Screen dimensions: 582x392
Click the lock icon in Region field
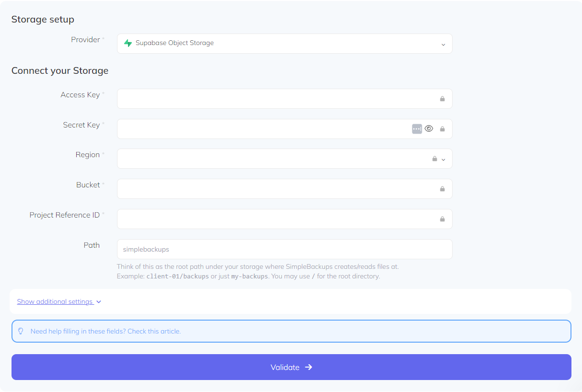(x=435, y=158)
